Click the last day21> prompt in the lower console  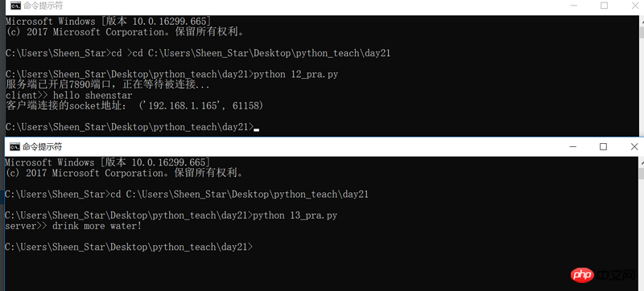coord(130,247)
